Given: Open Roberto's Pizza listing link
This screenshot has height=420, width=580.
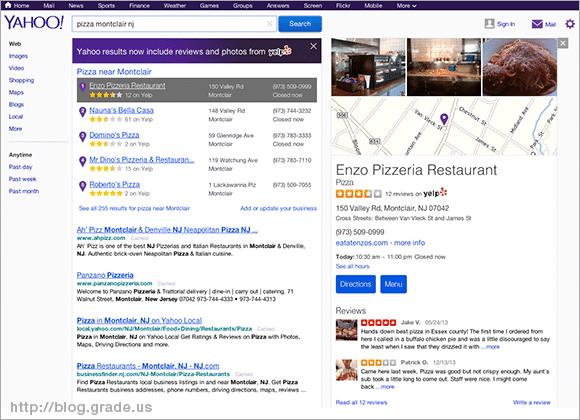Looking at the screenshot, I should pos(114,184).
